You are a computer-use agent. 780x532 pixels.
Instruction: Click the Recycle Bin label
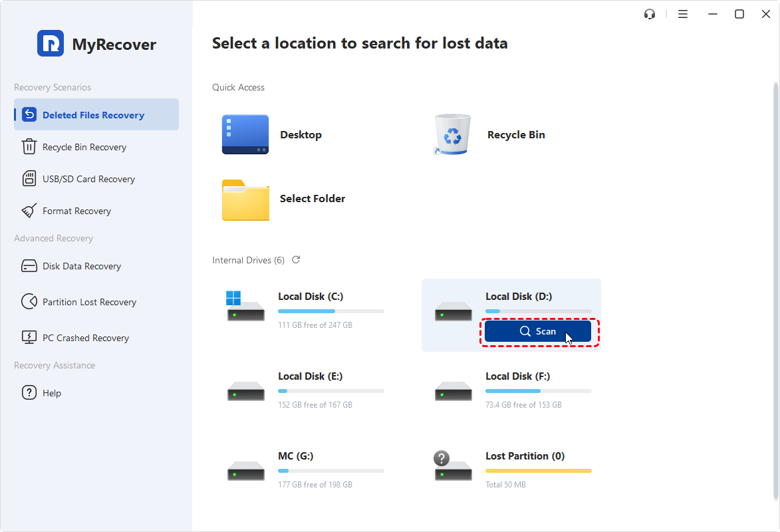coord(516,135)
